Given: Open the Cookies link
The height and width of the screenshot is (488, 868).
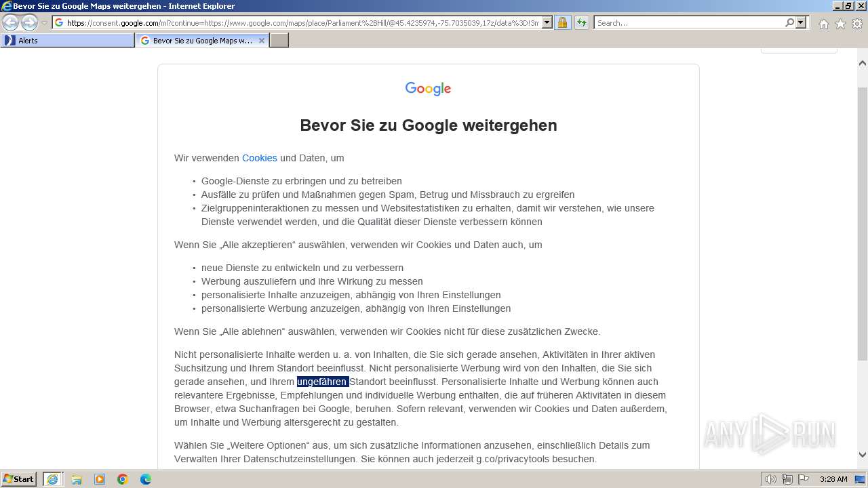Looking at the screenshot, I should pyautogui.click(x=260, y=158).
